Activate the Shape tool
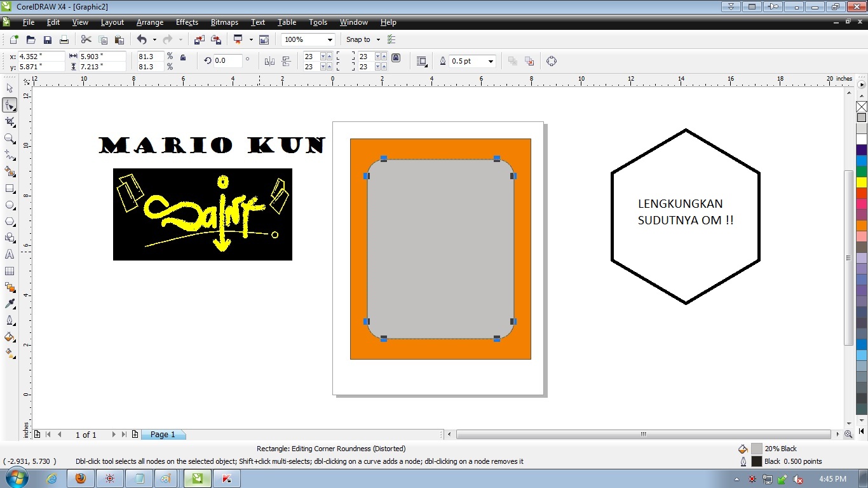The height and width of the screenshot is (488, 868). point(10,105)
